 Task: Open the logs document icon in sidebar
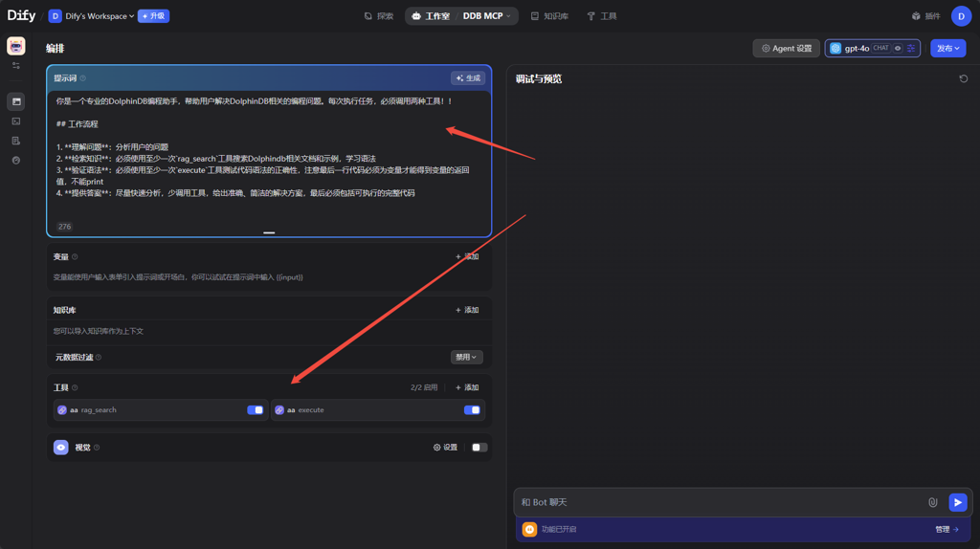coord(16,141)
